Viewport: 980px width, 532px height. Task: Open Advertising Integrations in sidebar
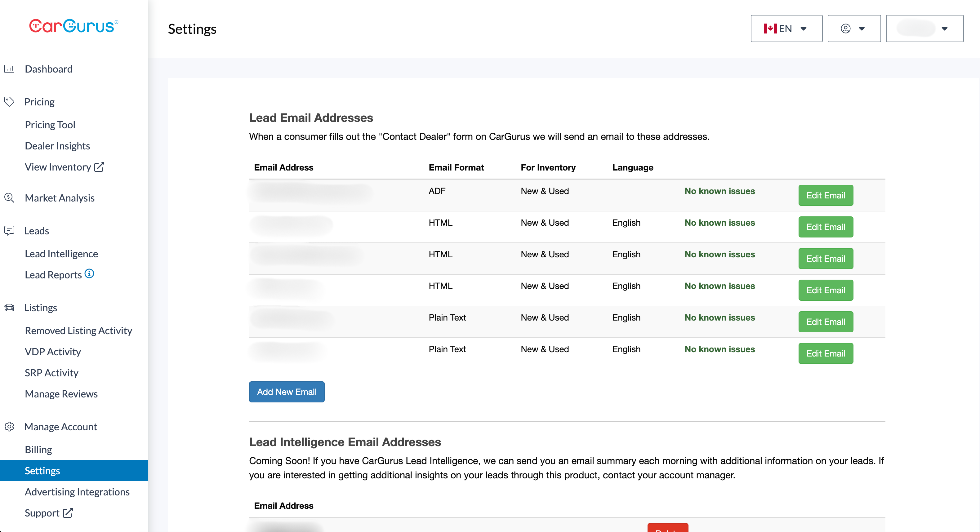pos(77,491)
